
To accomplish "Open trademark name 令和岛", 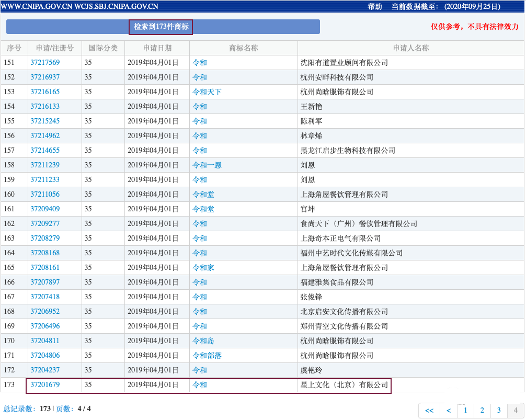I will [x=203, y=340].
